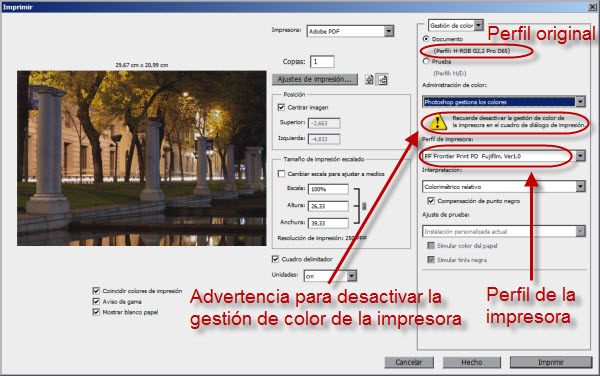The height and width of the screenshot is (376, 600).
Task: Toggle Mostrar blanco papel checkbox
Action: pos(96,312)
